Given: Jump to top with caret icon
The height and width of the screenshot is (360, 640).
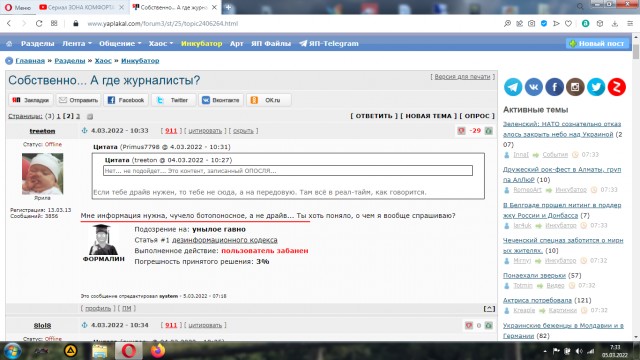Looking at the screenshot, I should [x=489, y=309].
